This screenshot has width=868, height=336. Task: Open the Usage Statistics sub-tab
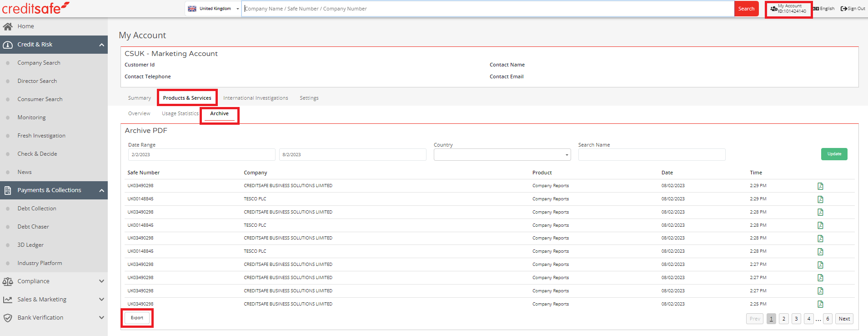click(180, 113)
